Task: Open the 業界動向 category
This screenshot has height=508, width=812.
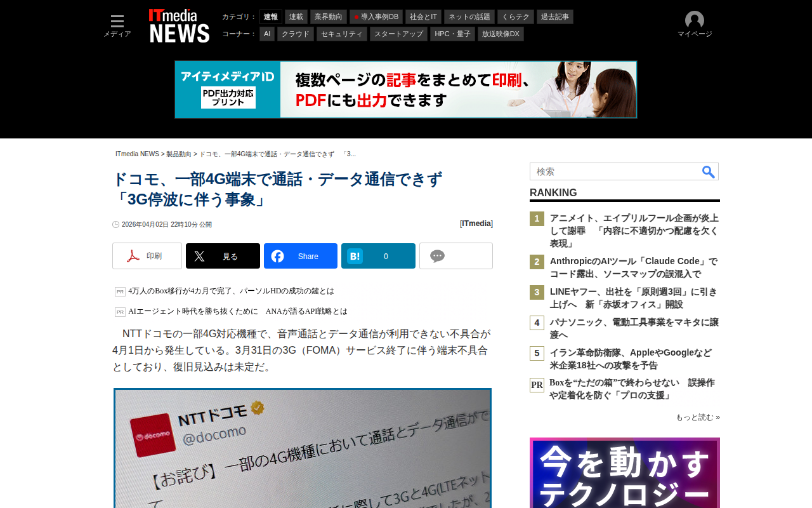Action: [329, 17]
